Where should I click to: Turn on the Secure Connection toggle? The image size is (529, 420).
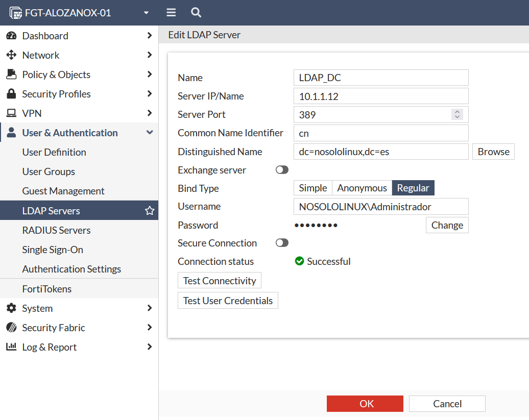pos(282,243)
